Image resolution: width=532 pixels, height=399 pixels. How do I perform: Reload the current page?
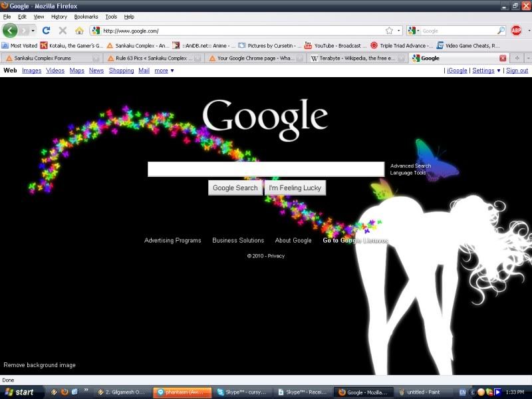tap(46, 31)
